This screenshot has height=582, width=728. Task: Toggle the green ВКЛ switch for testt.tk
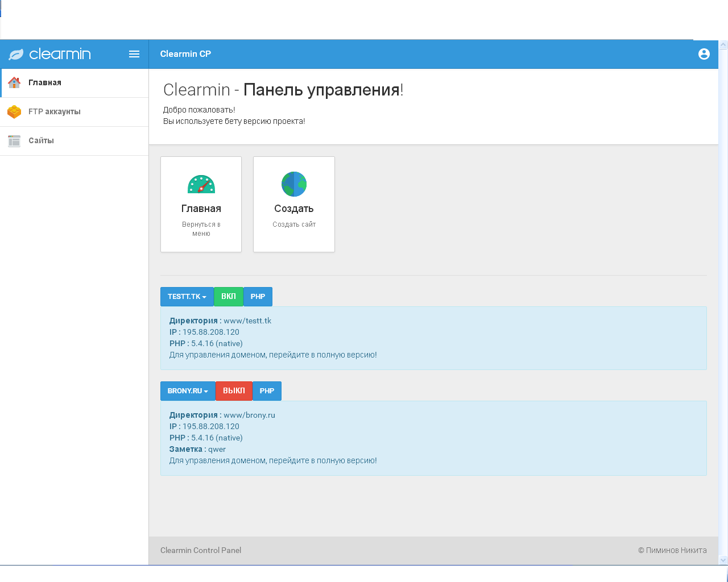click(228, 297)
